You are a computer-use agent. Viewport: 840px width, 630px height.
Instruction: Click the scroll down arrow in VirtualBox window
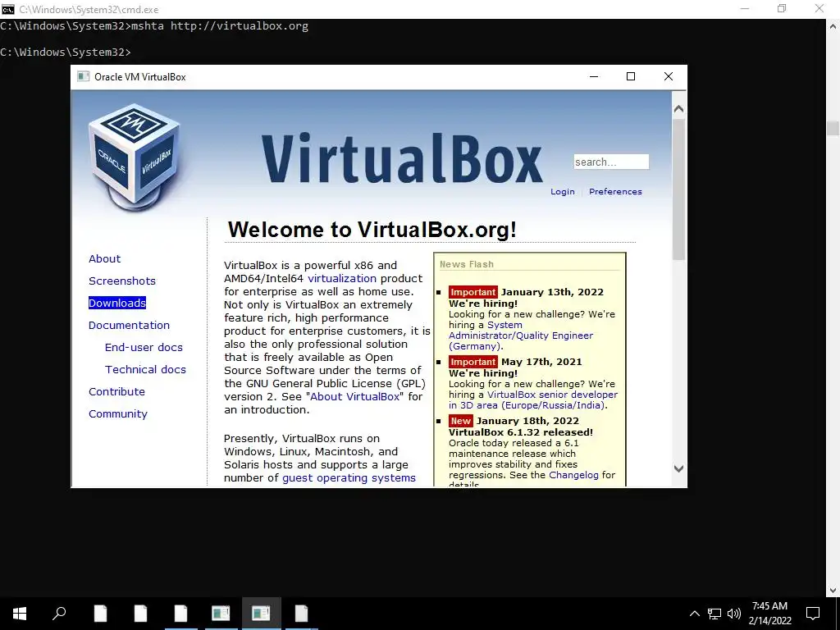(678, 468)
